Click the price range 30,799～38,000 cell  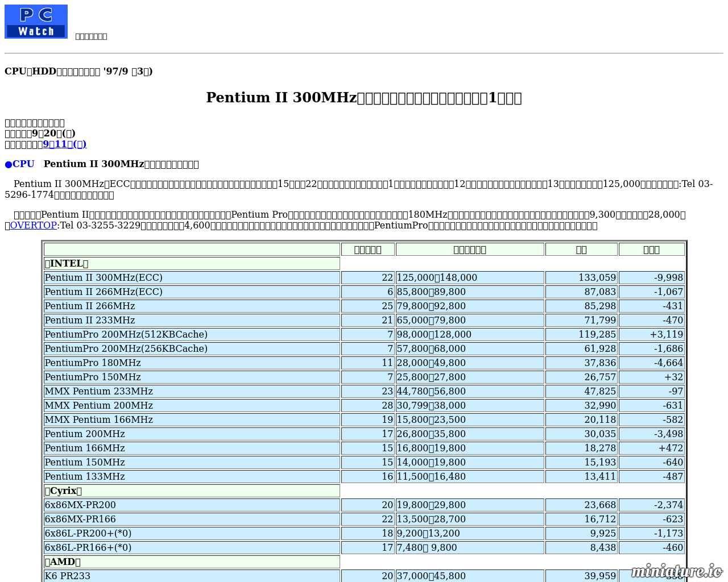[x=470, y=405]
